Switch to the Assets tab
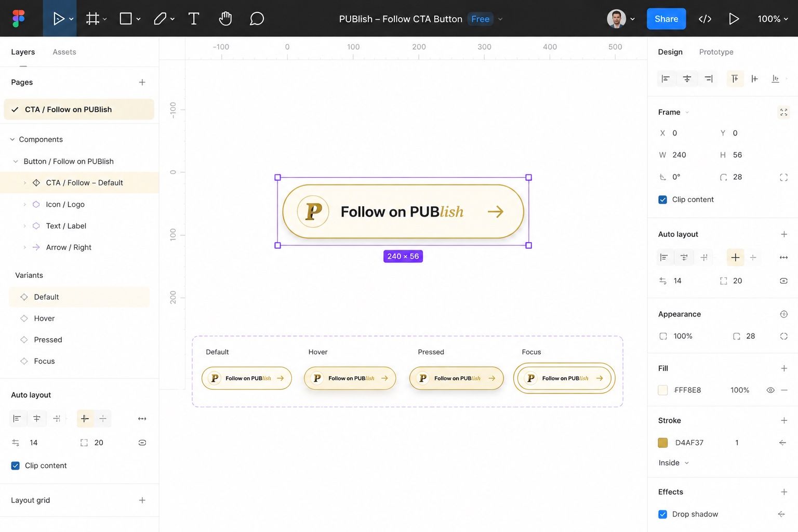798x532 pixels. click(64, 52)
